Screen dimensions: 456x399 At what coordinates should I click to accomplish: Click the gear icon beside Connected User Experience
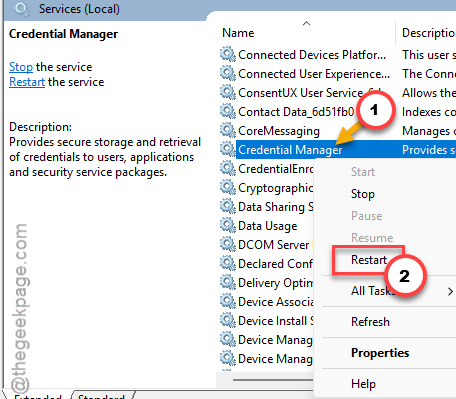pyautogui.click(x=228, y=73)
